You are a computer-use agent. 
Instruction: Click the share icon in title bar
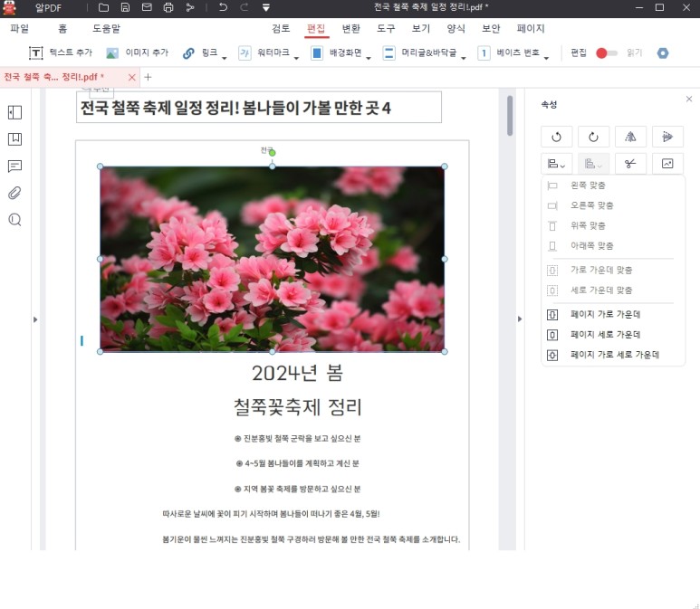point(190,7)
